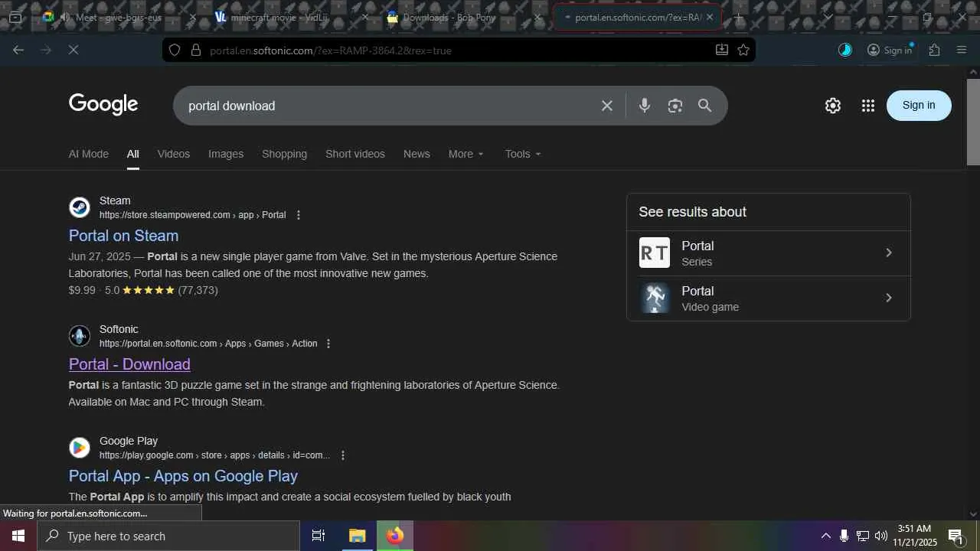
Task: Open the Google apps grid
Action: pyautogui.click(x=867, y=106)
